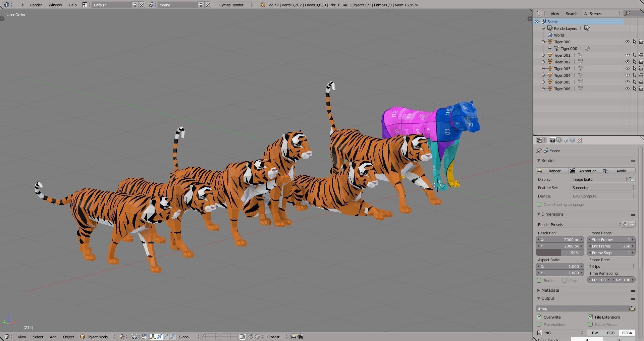This screenshot has height=341, width=644.
Task: Select the translate manipulator arrow
Action: pyautogui.click(x=159, y=337)
